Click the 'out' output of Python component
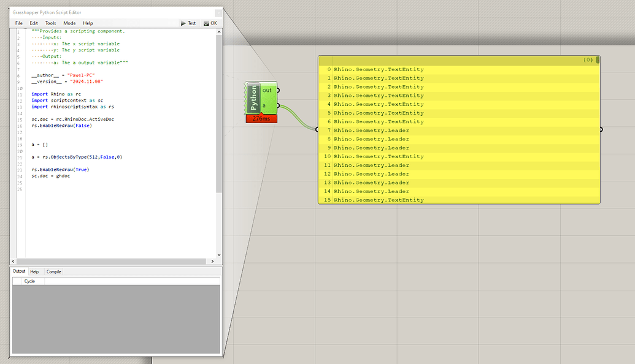Image resolution: width=635 pixels, height=364 pixels. pyautogui.click(x=267, y=90)
